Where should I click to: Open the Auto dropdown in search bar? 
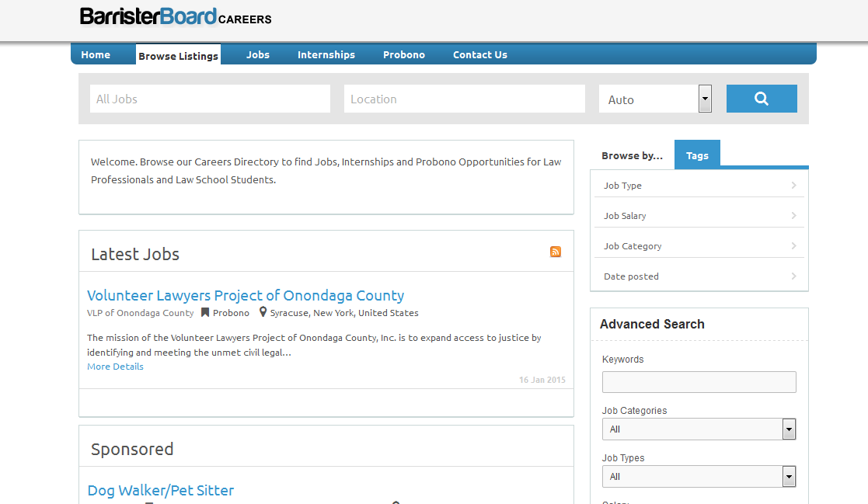(x=655, y=99)
